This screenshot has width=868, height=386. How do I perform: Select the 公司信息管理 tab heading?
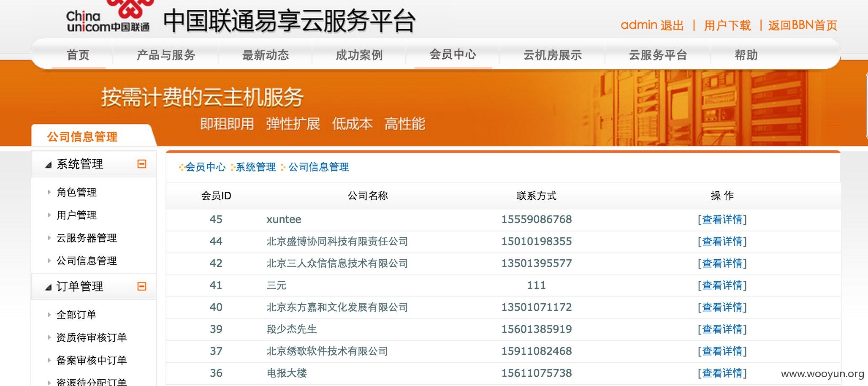point(82,137)
